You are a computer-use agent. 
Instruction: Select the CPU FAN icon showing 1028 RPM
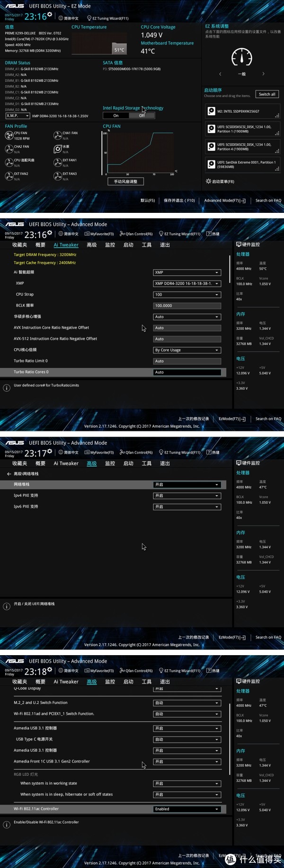tap(9, 136)
